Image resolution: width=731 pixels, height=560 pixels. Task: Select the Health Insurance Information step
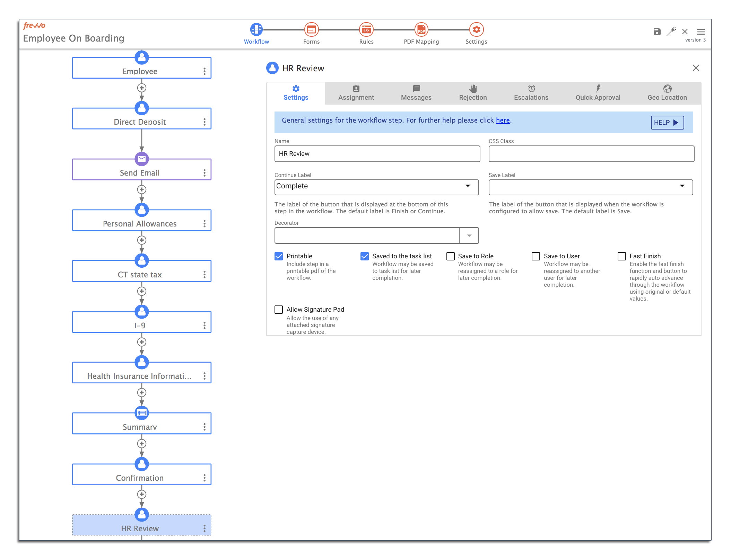point(142,373)
